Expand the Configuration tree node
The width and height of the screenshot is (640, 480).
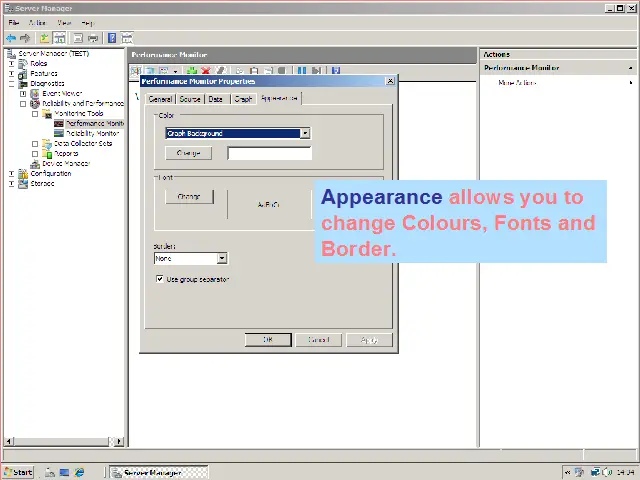coord(12,173)
